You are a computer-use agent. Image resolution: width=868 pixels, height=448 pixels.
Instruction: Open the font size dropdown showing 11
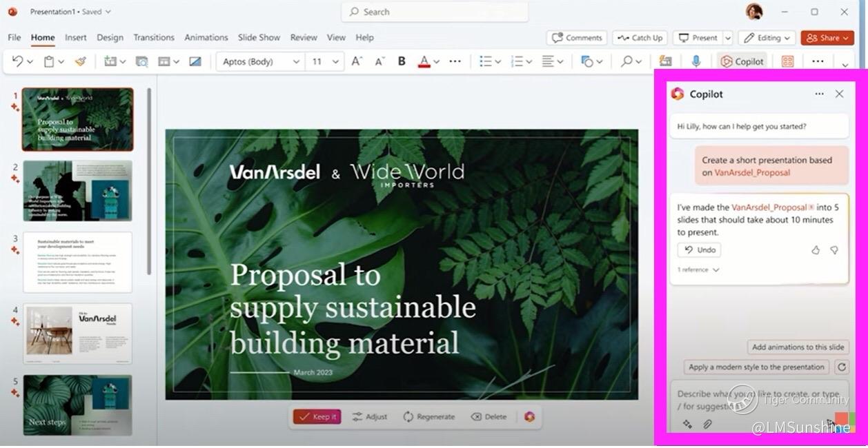[x=325, y=61]
